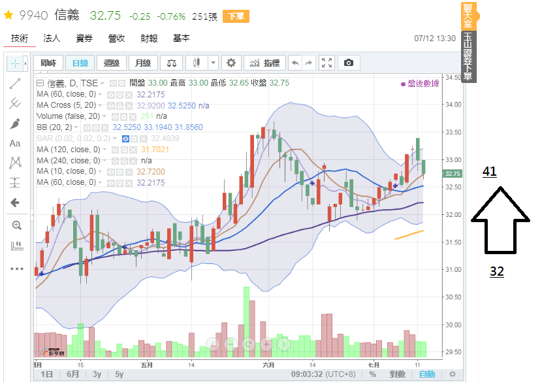
Task: Switch chart to fullscreen mode
Action: (327, 63)
